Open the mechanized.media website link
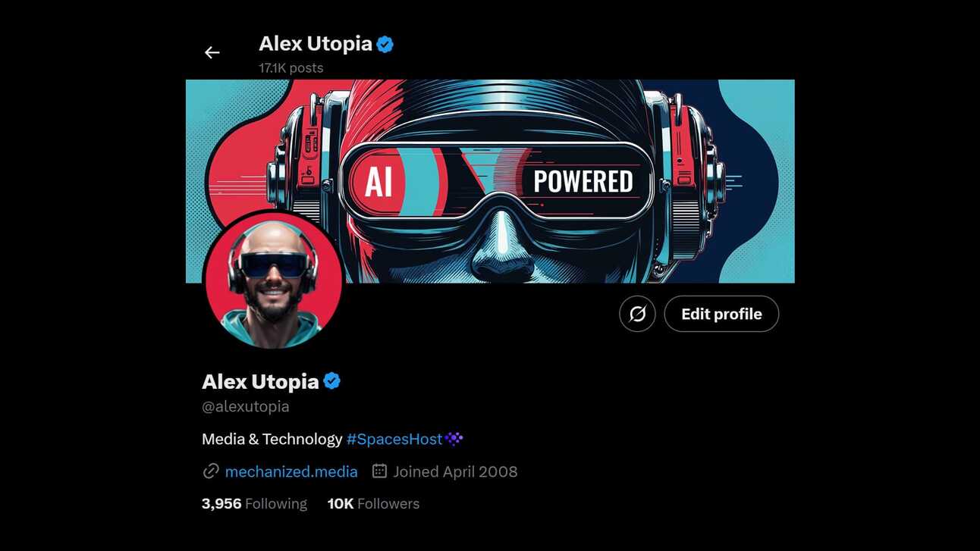The image size is (980, 551). tap(291, 471)
